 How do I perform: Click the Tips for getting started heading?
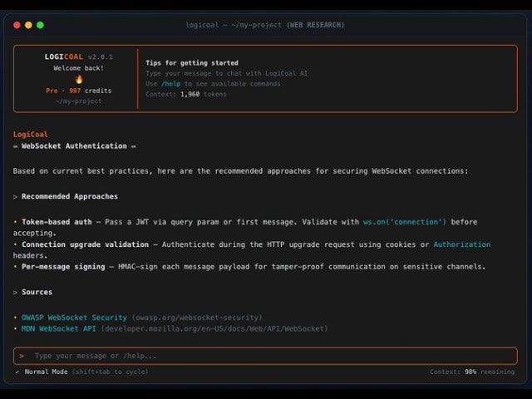pos(192,63)
